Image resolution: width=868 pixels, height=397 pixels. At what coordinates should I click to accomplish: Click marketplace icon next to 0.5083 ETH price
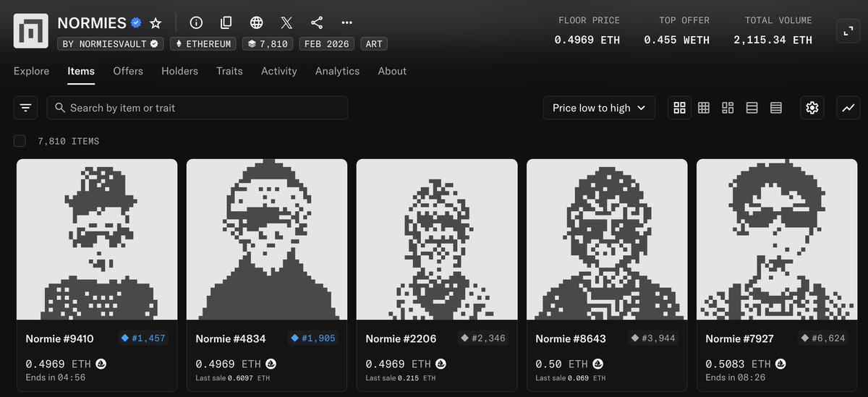pos(781,364)
